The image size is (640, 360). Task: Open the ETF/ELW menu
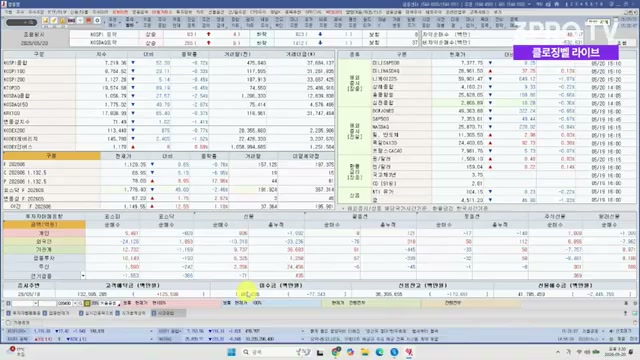coord(57,12)
